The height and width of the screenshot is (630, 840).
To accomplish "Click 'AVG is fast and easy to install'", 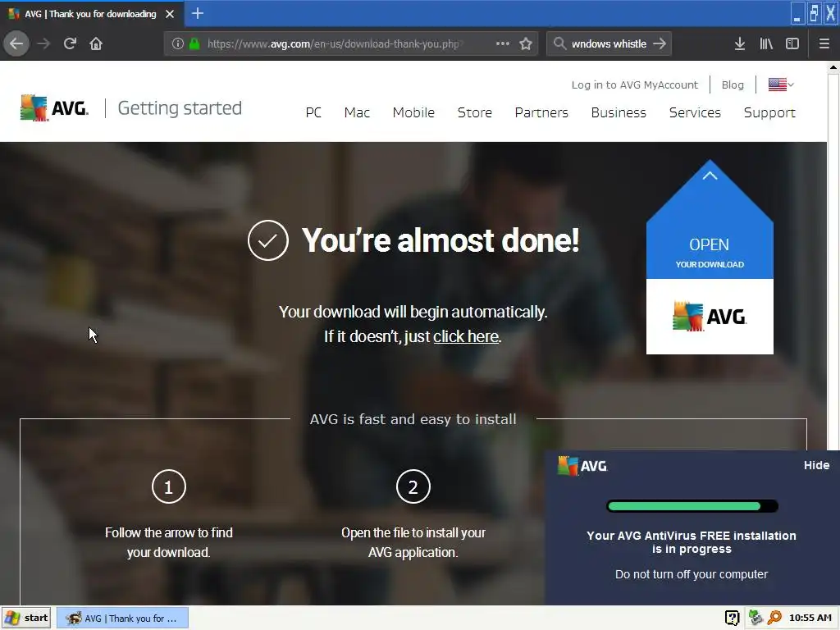I will click(x=413, y=419).
